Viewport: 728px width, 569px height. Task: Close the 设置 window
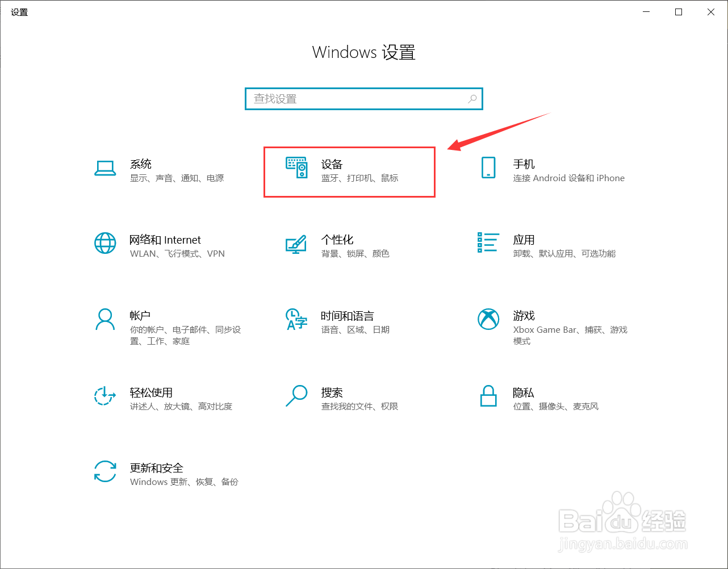(711, 12)
